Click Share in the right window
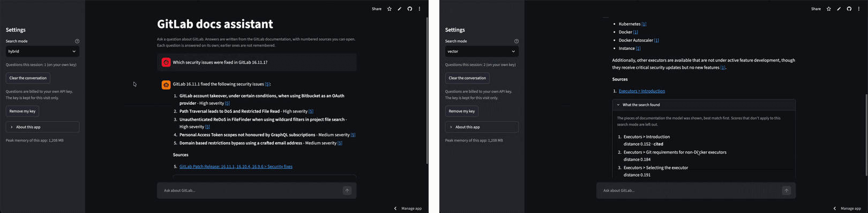868x213 pixels. [x=816, y=9]
